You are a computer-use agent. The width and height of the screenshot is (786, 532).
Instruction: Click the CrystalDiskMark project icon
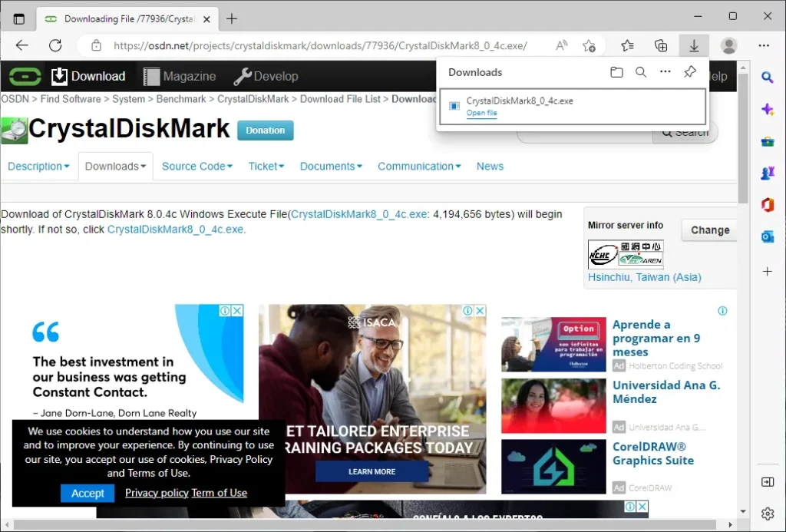point(15,131)
